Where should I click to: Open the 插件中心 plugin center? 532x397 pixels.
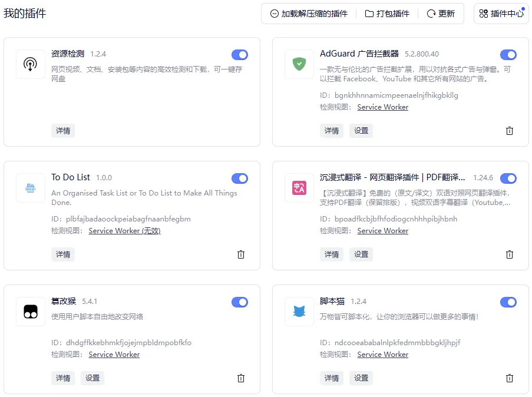(x=501, y=14)
